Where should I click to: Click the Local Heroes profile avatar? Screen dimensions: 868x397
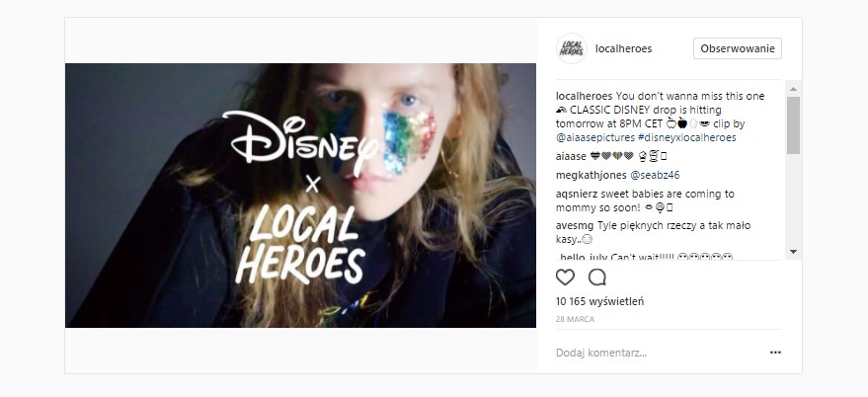(x=572, y=48)
